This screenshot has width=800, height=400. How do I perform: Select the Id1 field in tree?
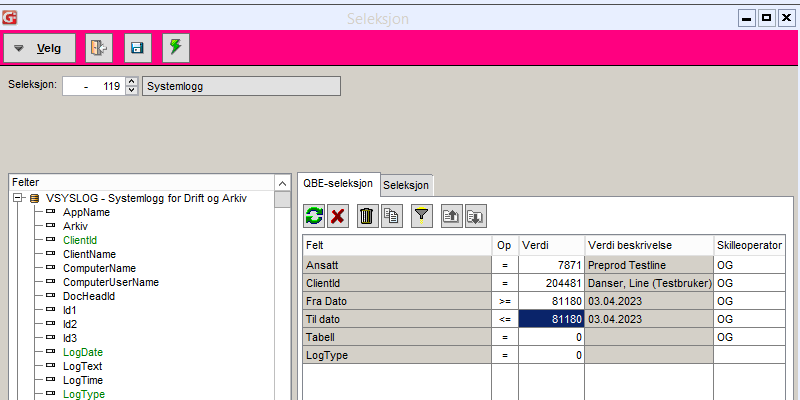click(x=70, y=310)
